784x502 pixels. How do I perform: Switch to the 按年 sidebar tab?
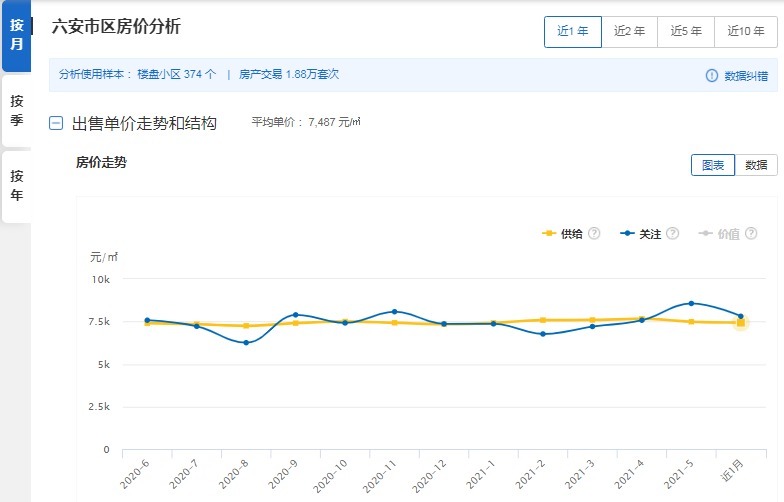[16, 186]
